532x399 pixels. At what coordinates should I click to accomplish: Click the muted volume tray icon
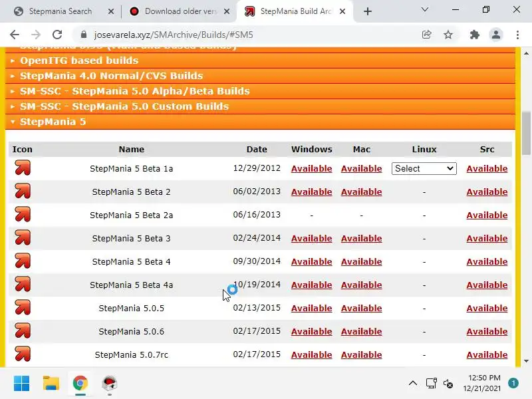pyautogui.click(x=448, y=384)
